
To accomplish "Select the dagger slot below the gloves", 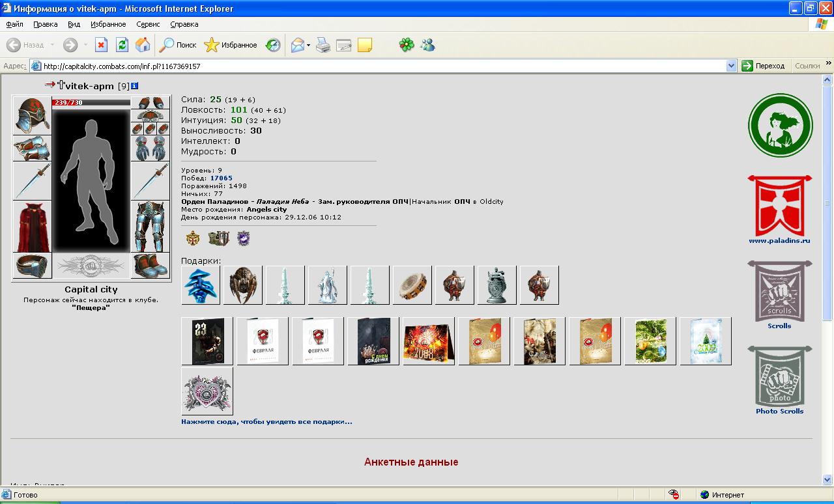I will coord(151,181).
